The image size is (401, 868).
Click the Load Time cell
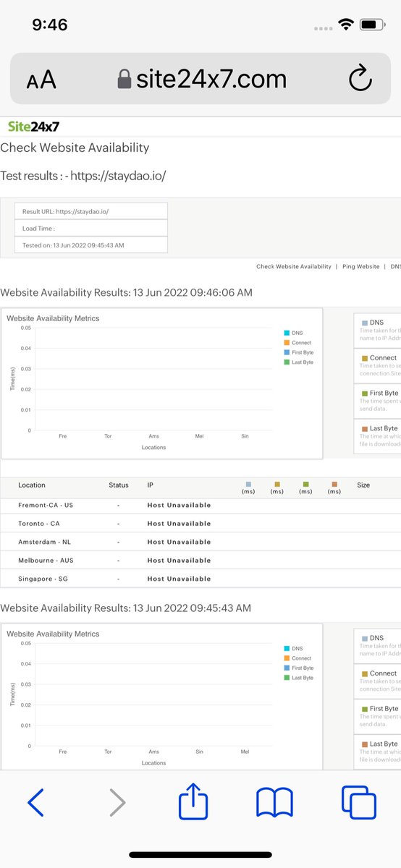tap(90, 229)
